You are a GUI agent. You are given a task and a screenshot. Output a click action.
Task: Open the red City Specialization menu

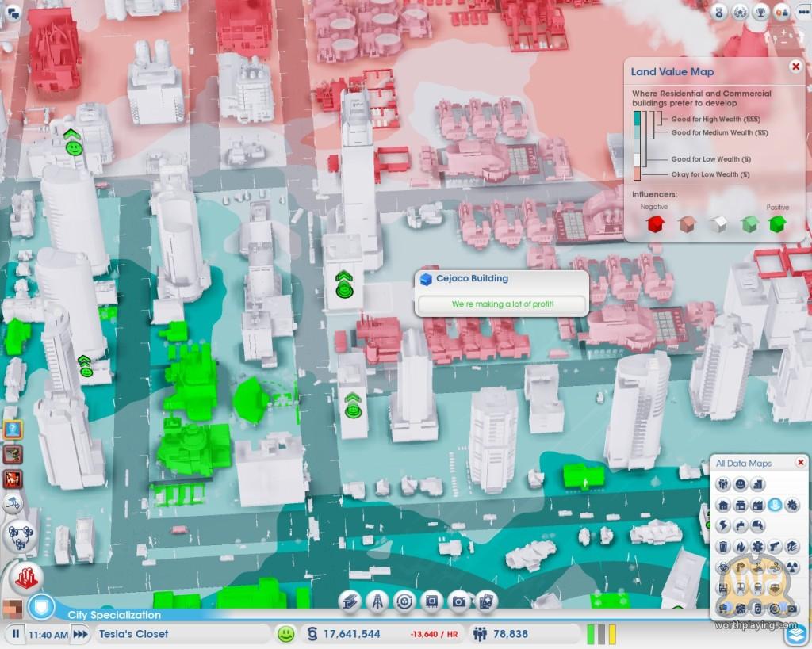pyautogui.click(x=25, y=578)
